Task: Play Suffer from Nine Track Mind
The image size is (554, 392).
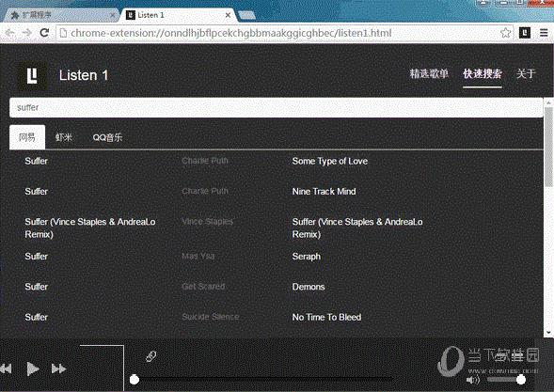Action: 37,192
